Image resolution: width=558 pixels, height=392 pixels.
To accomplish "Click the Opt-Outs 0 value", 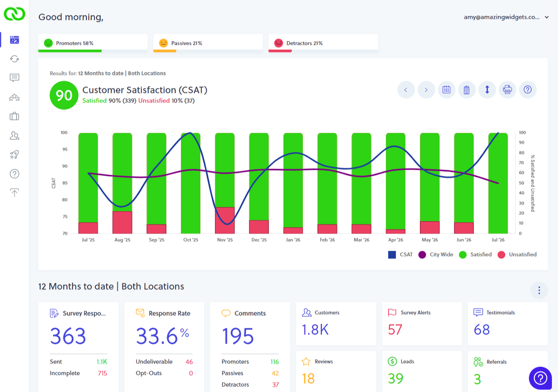I will (x=191, y=373).
